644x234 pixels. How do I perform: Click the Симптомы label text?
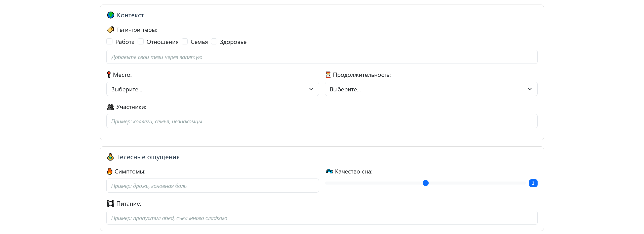click(130, 171)
